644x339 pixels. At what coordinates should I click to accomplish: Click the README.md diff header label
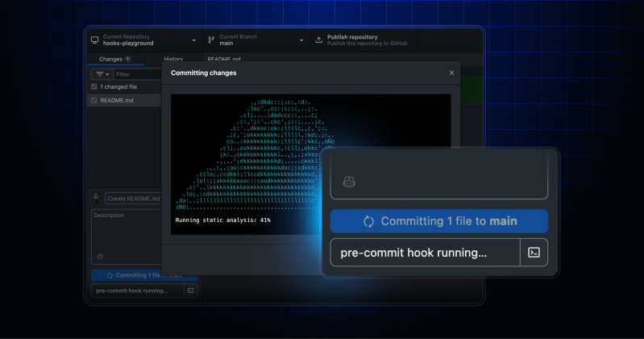pyautogui.click(x=224, y=59)
